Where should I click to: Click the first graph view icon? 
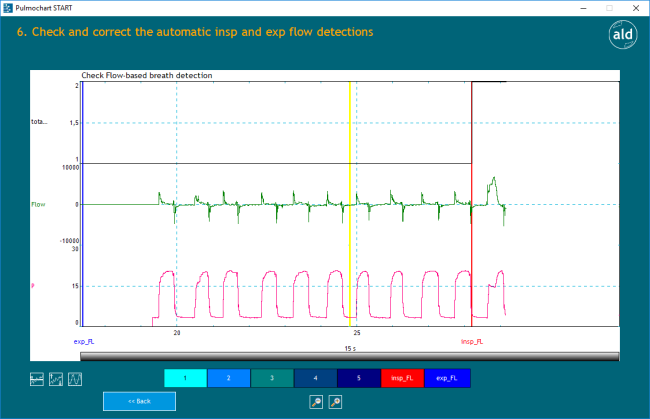click(x=37, y=379)
